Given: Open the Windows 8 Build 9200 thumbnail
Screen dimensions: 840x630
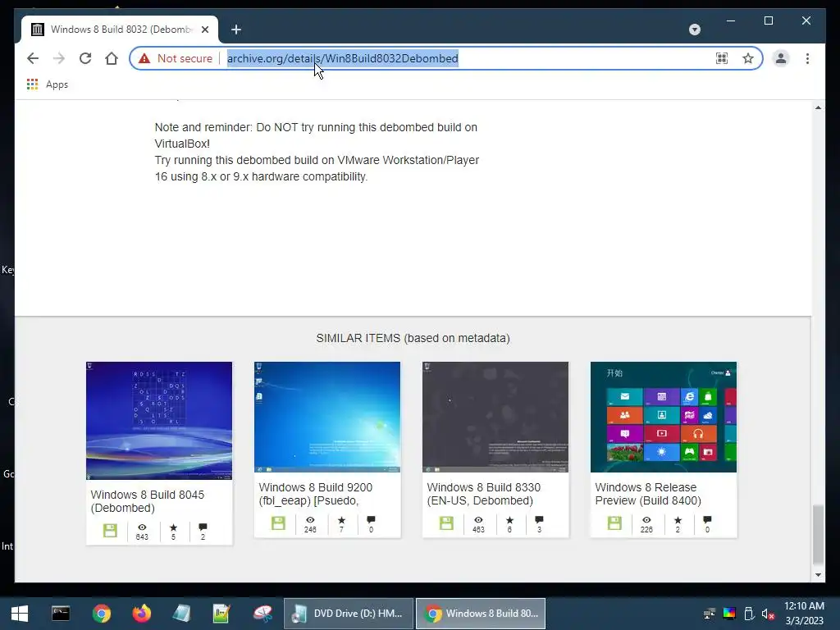Looking at the screenshot, I should tap(327, 417).
